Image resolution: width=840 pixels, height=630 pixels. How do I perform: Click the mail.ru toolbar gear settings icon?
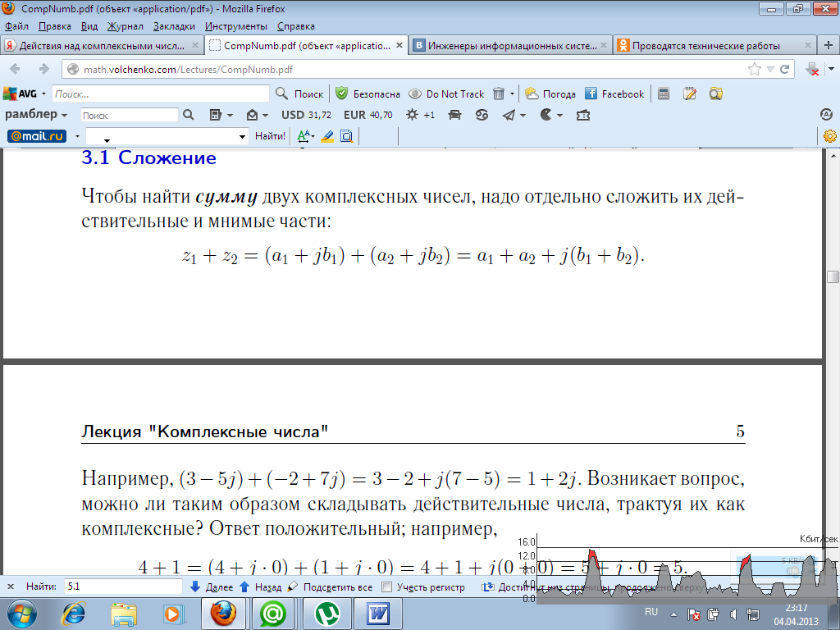point(830,136)
